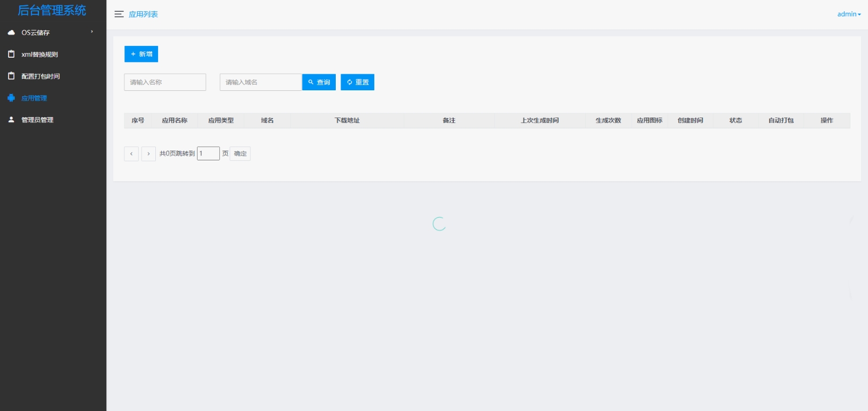Click the 查询 search button

pyautogui.click(x=319, y=82)
